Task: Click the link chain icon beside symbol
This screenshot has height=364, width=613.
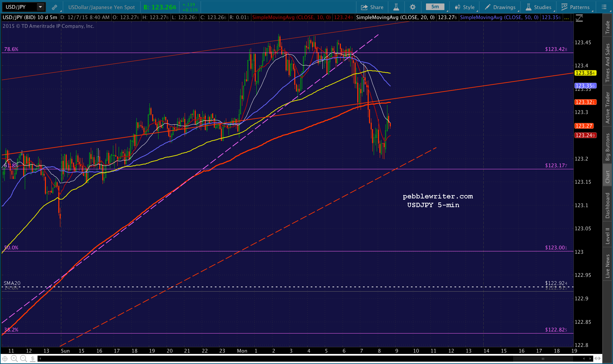Action: pos(54,7)
